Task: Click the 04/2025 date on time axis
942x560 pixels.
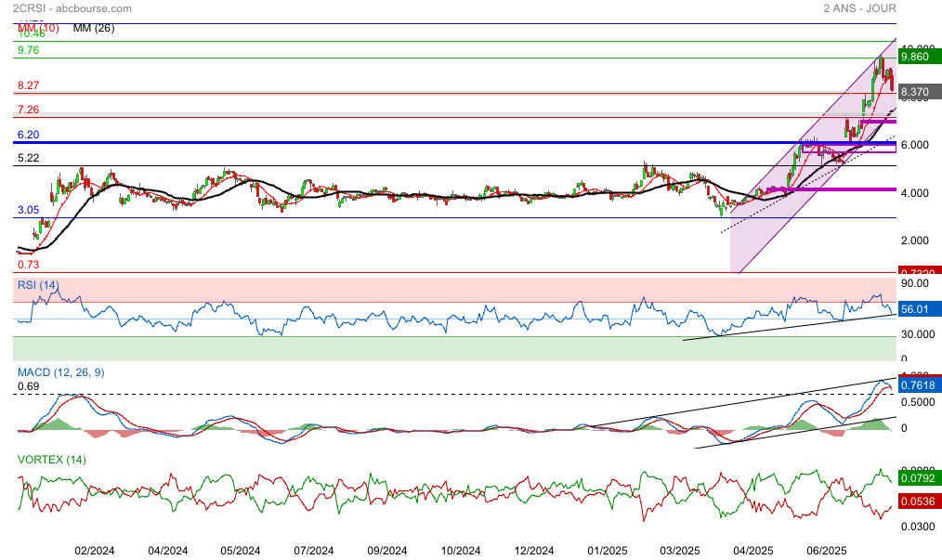Action: [753, 551]
